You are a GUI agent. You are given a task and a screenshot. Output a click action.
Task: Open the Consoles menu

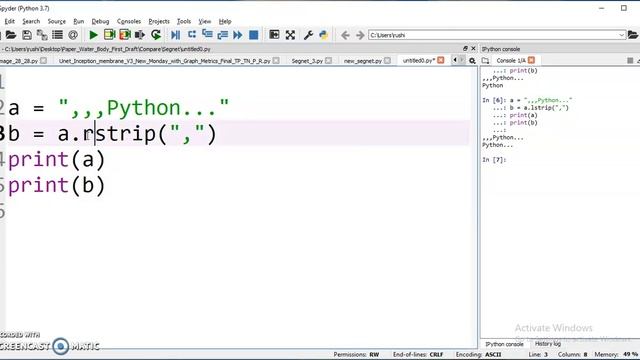click(x=129, y=21)
